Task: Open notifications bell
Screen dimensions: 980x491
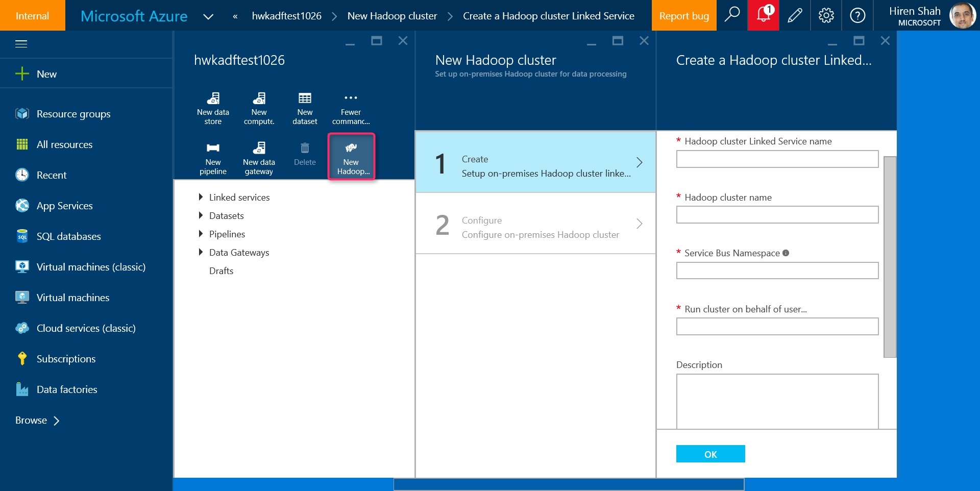Action: coord(763,15)
